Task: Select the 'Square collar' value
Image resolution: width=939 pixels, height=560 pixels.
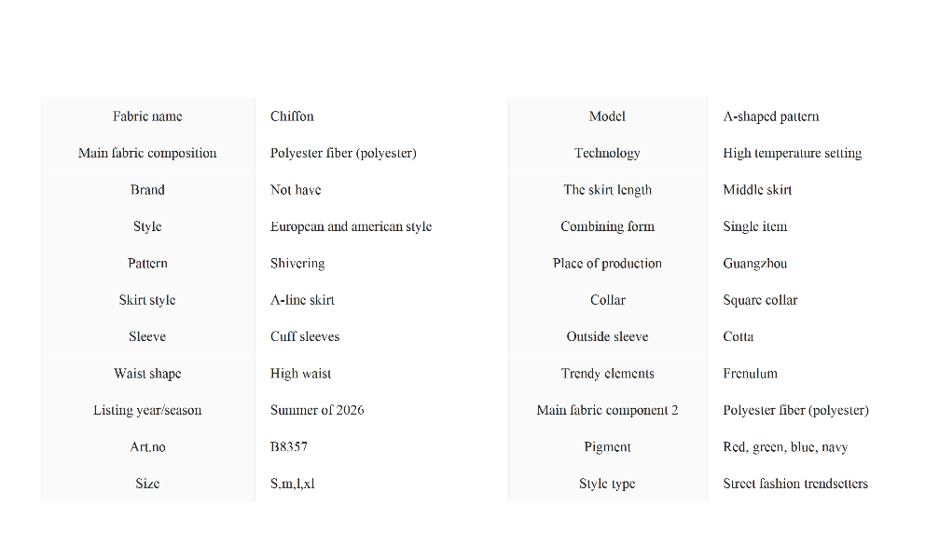Action: (760, 300)
